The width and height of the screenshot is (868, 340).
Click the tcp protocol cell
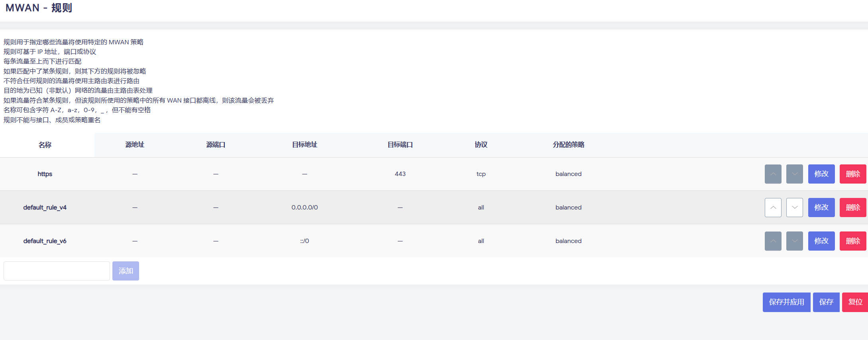[x=481, y=174]
